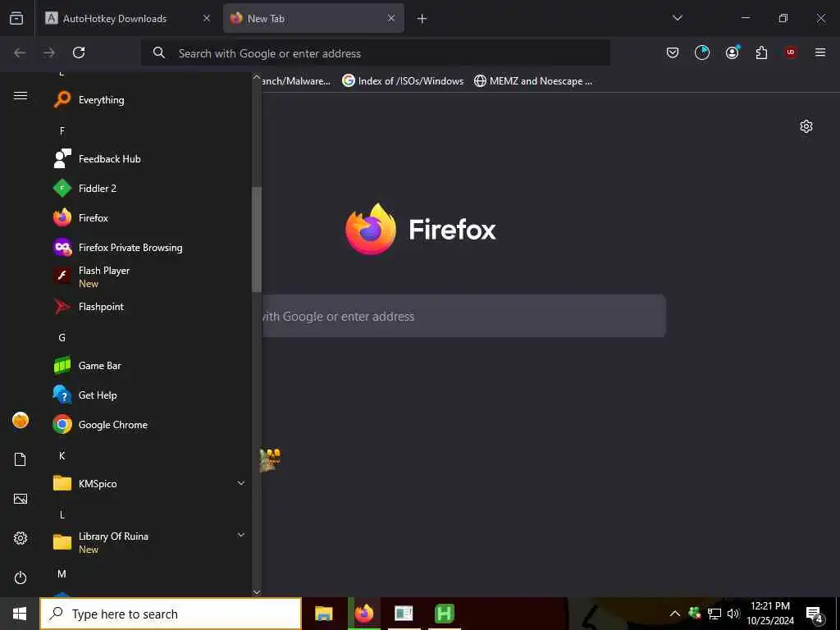Expand the Start menu hamburger button

click(21, 96)
